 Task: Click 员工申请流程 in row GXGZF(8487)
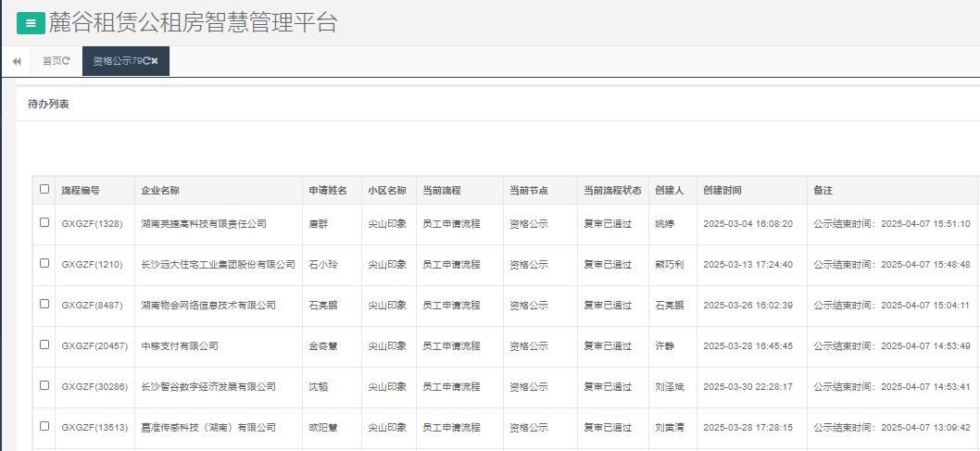pos(451,306)
